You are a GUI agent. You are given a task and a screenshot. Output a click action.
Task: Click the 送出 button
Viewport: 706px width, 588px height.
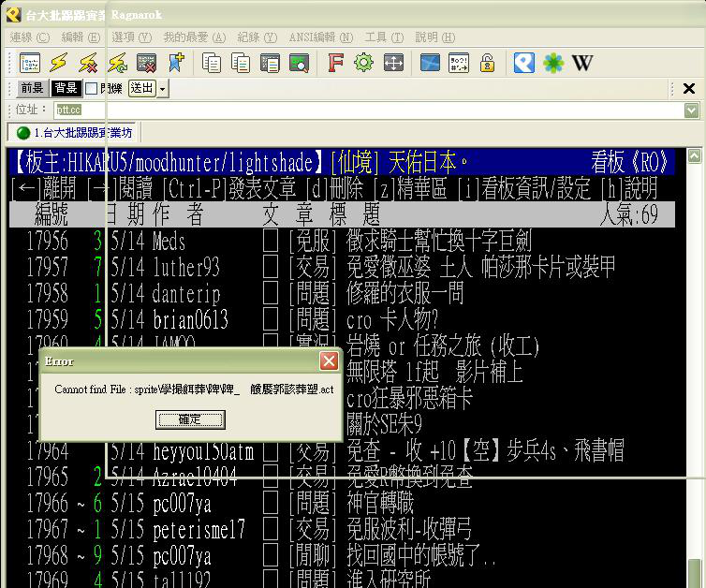142,88
